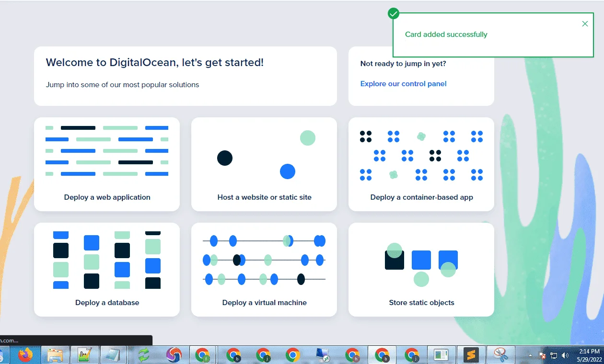The width and height of the screenshot is (604, 364).
Task: Open the volume speaker tray icon
Action: pos(565,355)
